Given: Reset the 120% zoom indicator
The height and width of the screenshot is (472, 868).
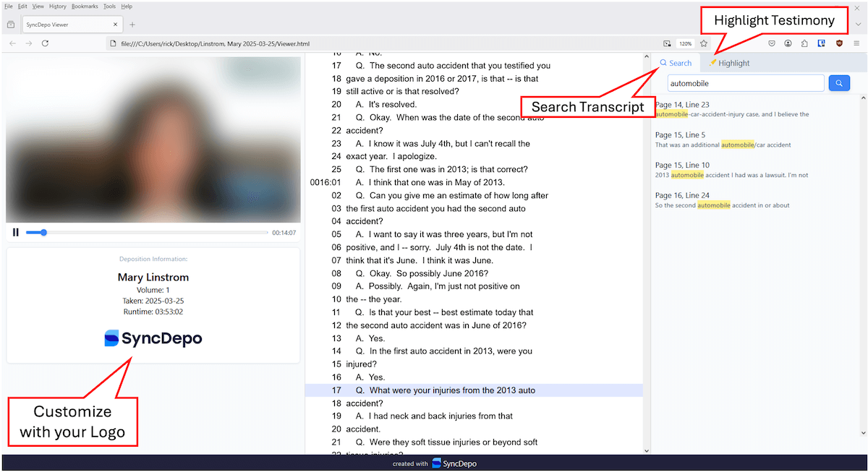Looking at the screenshot, I should point(685,43).
